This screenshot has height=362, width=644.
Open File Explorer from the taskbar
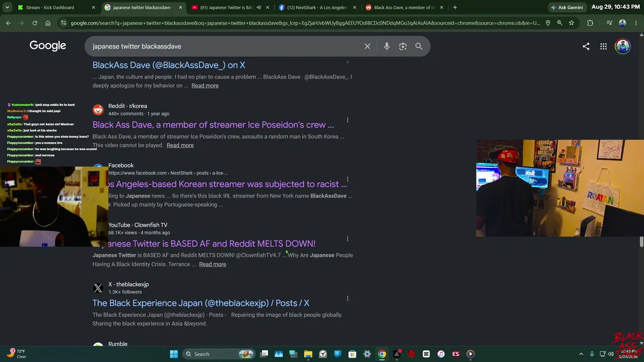[x=308, y=354]
